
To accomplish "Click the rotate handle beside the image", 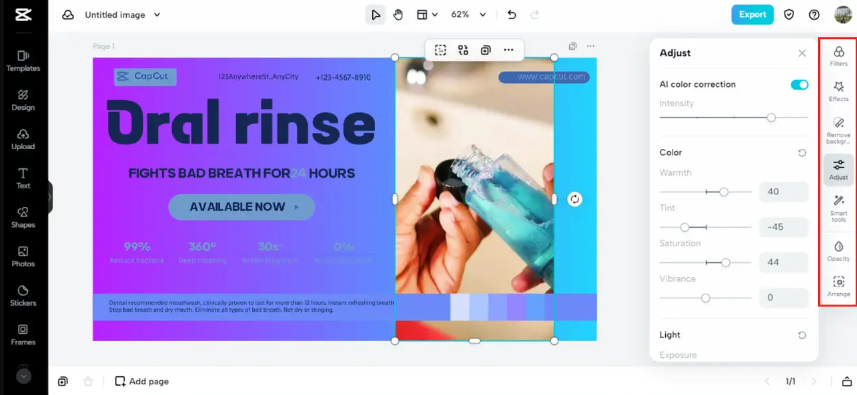I will [x=574, y=199].
